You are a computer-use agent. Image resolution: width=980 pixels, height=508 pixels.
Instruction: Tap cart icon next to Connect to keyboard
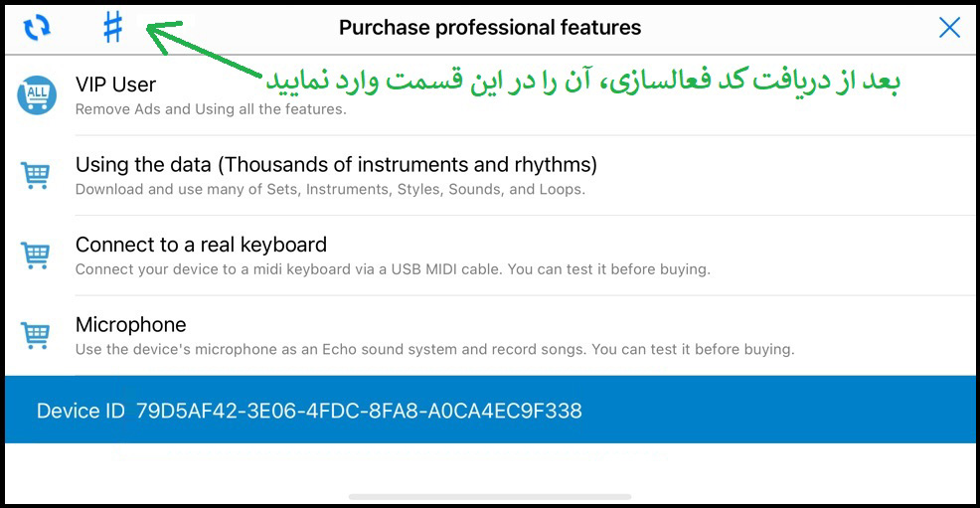tap(36, 254)
